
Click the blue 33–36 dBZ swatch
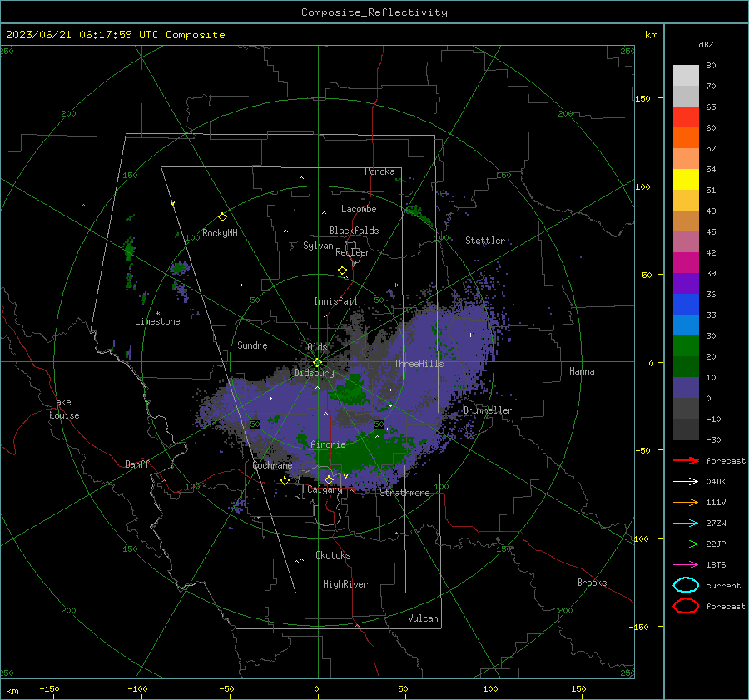pyautogui.click(x=686, y=305)
